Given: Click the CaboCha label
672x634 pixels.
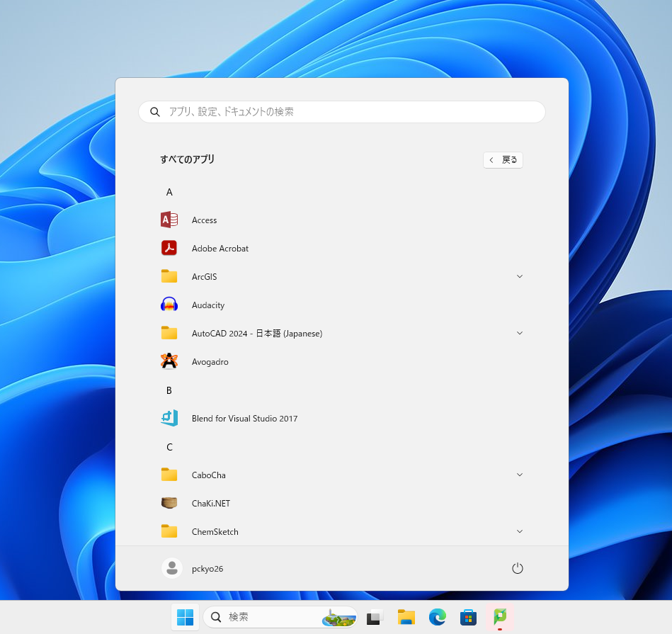Looking at the screenshot, I should (x=209, y=475).
